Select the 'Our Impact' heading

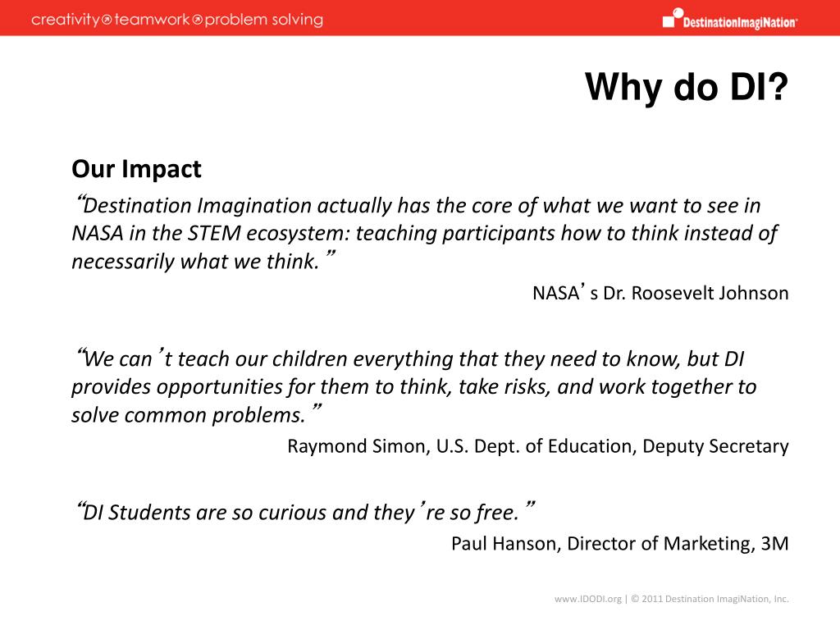(x=137, y=169)
